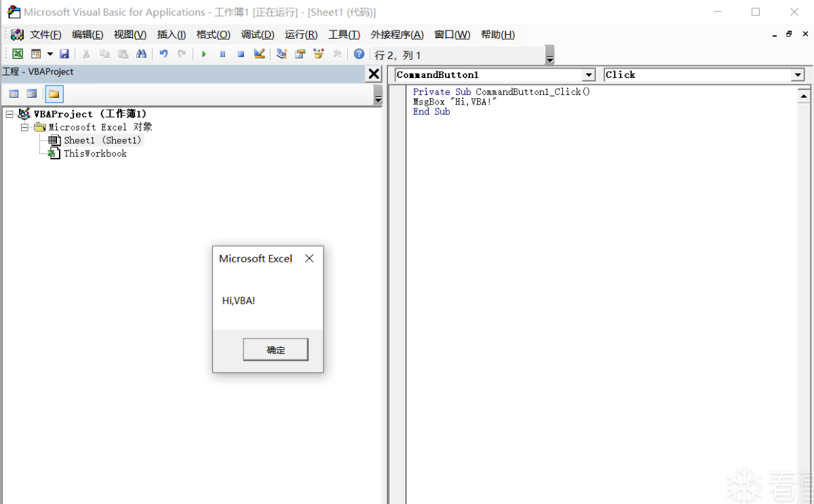
Task: Click 确定 in the Microsoft Excel dialog
Action: point(275,350)
